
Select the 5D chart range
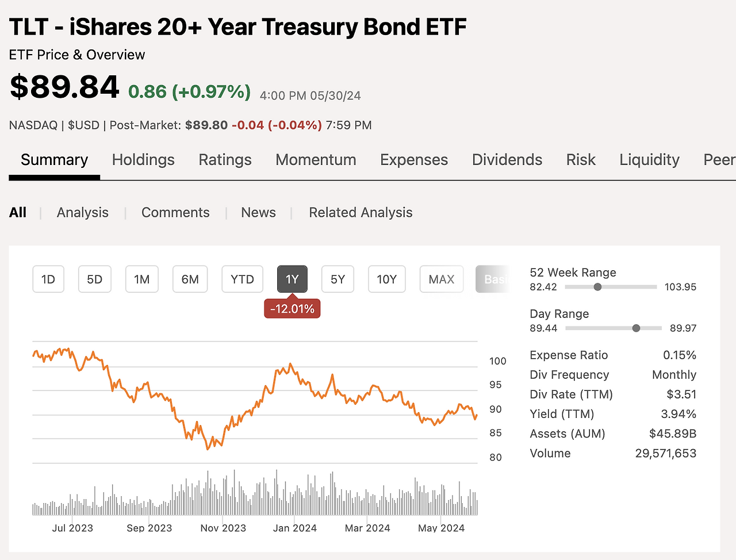tap(94, 279)
